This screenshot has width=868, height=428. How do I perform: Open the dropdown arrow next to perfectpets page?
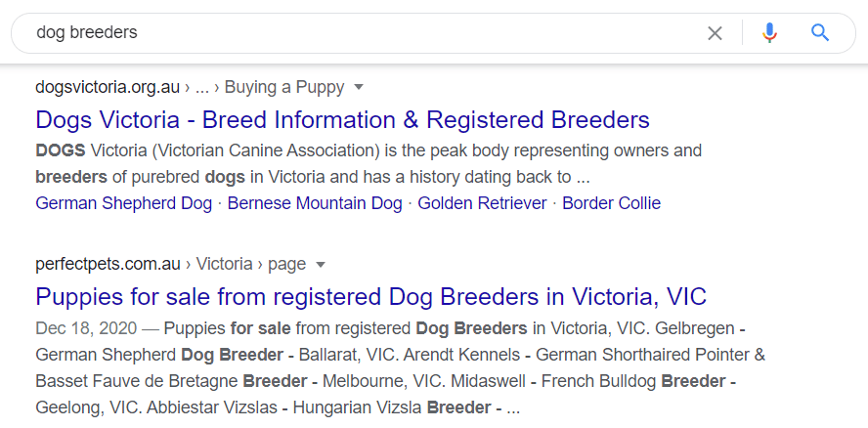[321, 264]
